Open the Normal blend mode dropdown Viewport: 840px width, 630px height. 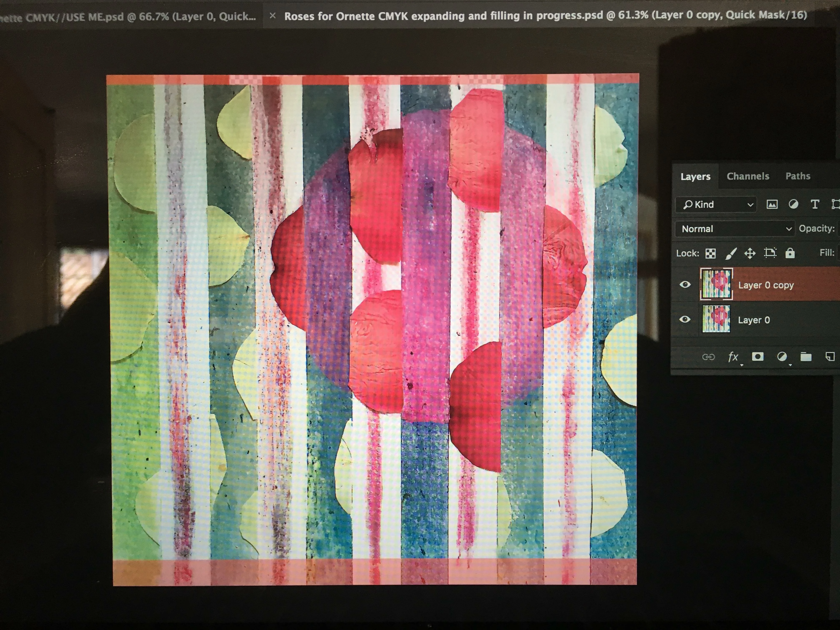(735, 229)
